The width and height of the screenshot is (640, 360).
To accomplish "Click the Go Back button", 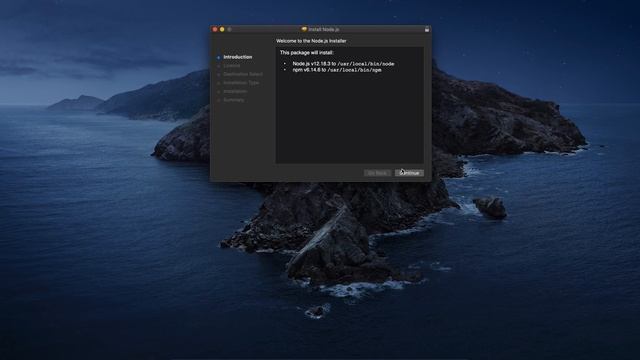I will pos(377,173).
